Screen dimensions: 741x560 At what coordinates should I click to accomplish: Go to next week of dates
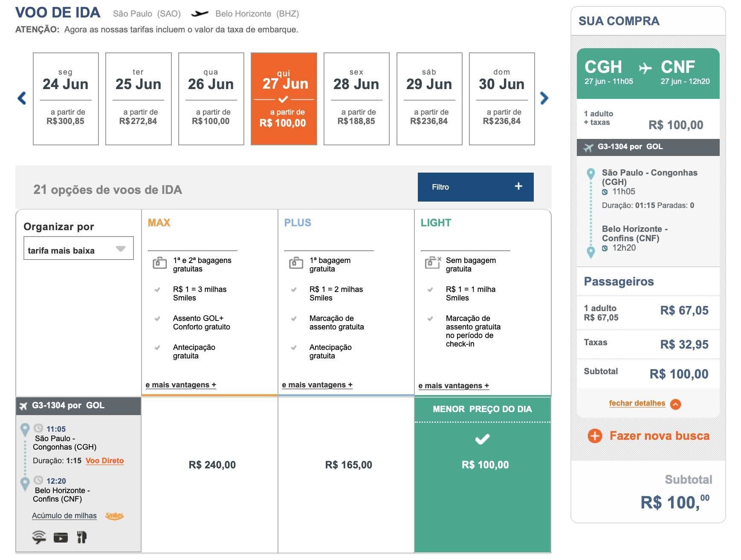pos(544,98)
